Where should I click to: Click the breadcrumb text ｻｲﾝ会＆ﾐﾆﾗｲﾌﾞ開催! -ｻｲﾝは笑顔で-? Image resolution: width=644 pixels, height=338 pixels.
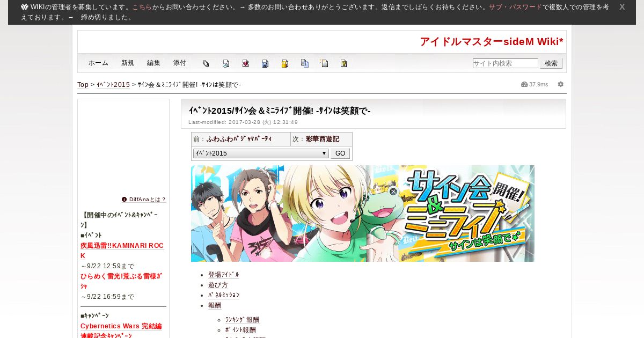click(x=189, y=85)
